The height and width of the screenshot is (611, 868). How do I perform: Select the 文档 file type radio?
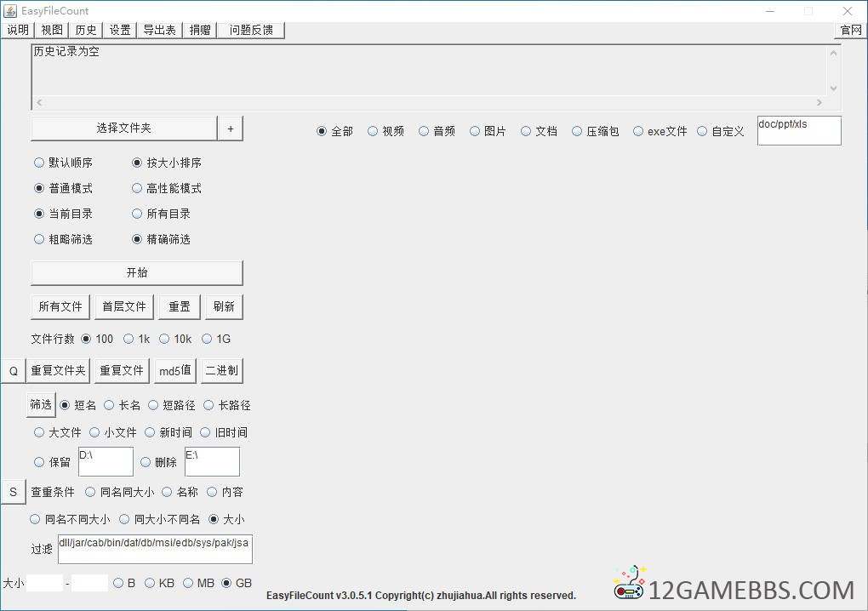tap(539, 131)
